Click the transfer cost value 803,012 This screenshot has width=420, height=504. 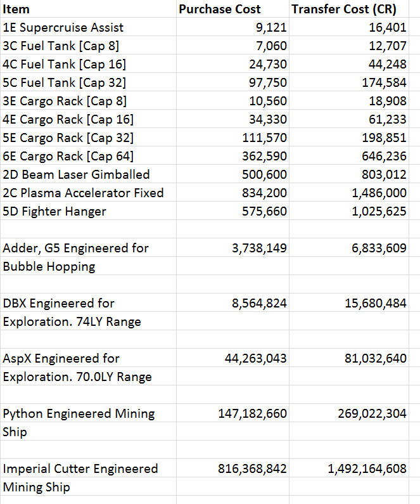pos(384,174)
